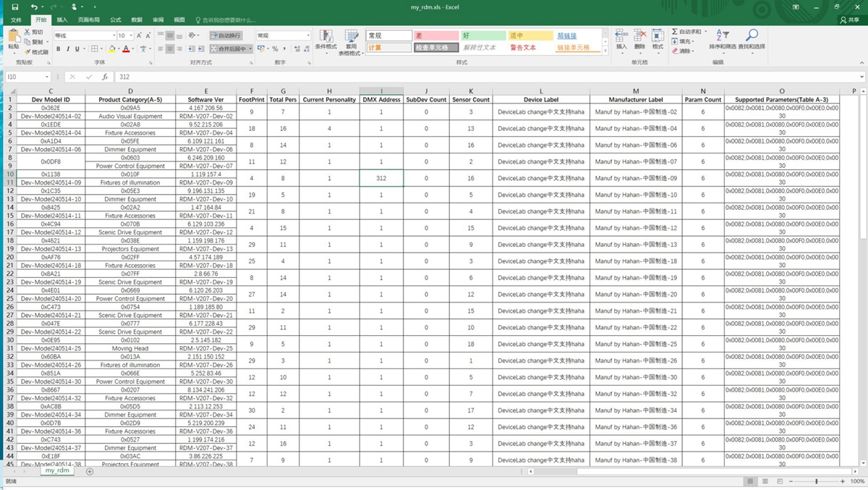
Task: Expand the number format dropdown showing 常规
Action: click(308, 35)
